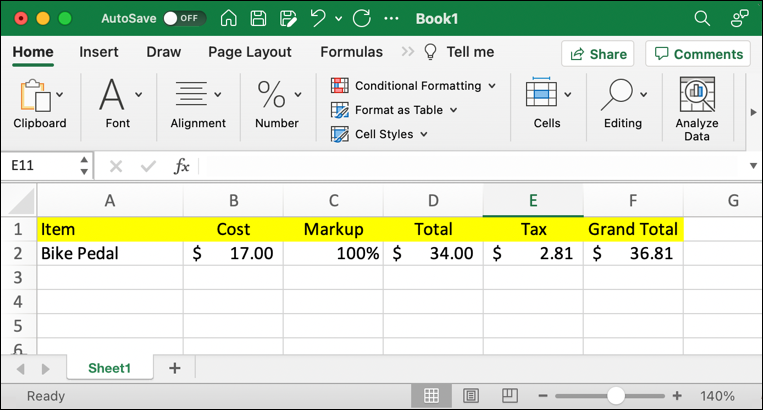This screenshot has height=410, width=763.
Task: Expand the Clipboard dropdown arrow
Action: [x=59, y=94]
